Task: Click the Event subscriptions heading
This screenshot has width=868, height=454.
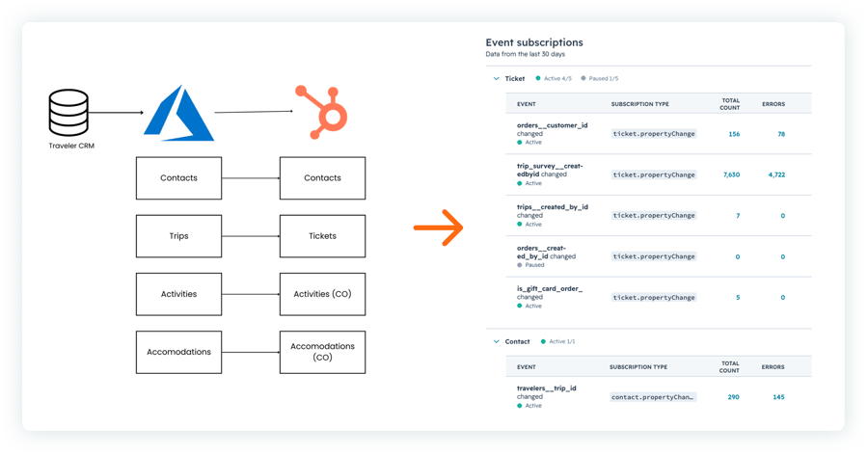Action: click(x=534, y=42)
